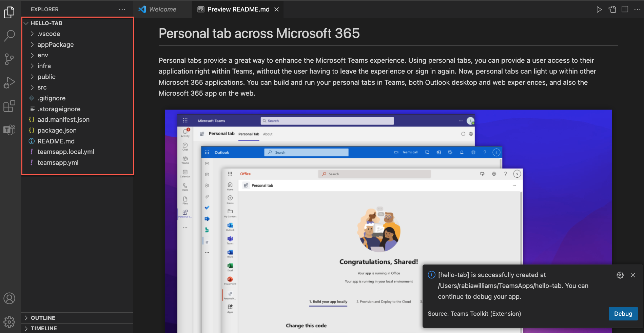This screenshot has height=333, width=644.
Task: Open notification settings gear icon
Action: (x=620, y=275)
